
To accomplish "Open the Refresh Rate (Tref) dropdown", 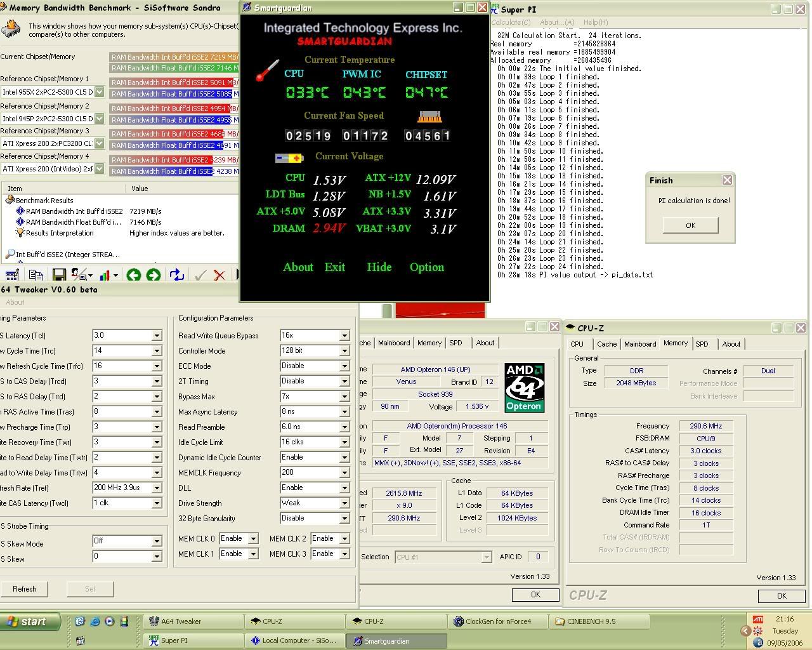I will pos(157,487).
